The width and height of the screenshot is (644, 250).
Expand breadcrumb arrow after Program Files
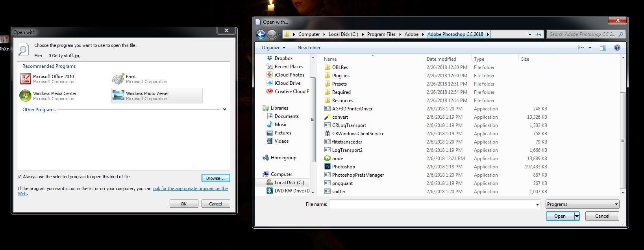pyautogui.click(x=400, y=34)
